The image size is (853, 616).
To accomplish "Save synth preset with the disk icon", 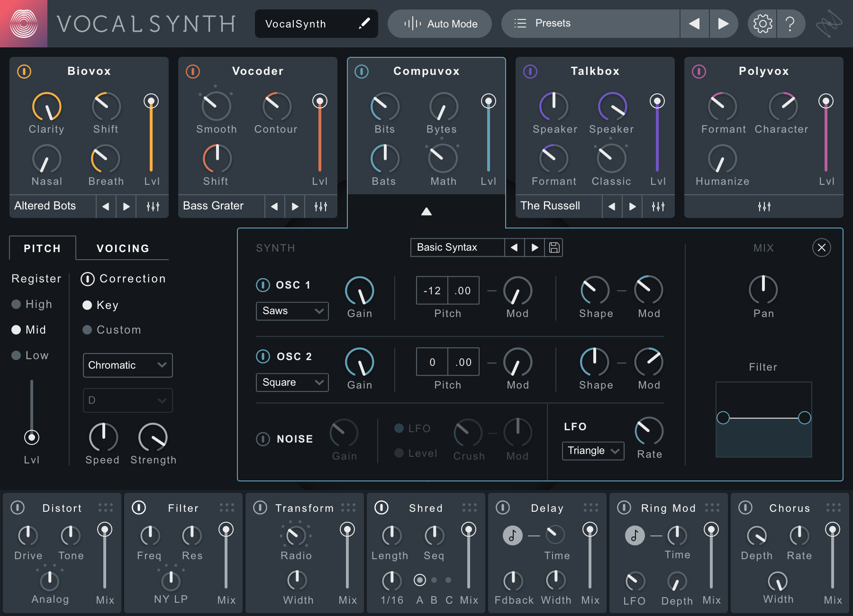I will (554, 247).
